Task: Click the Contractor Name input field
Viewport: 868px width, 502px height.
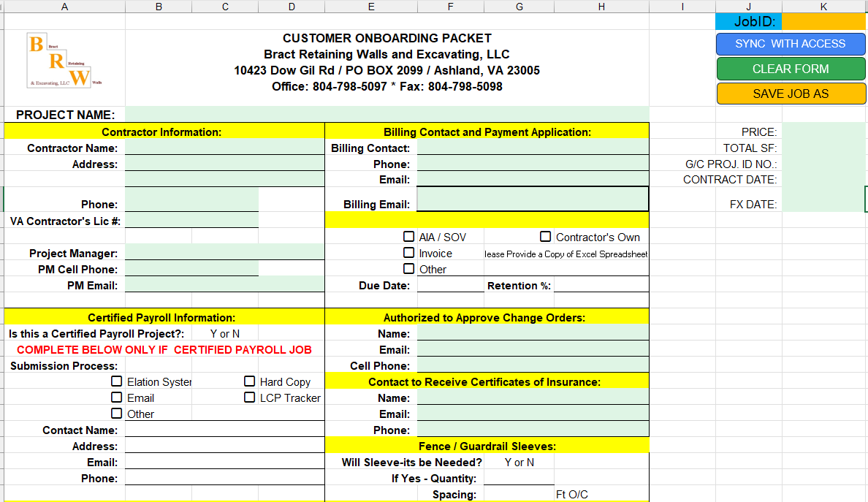Action: tap(225, 147)
